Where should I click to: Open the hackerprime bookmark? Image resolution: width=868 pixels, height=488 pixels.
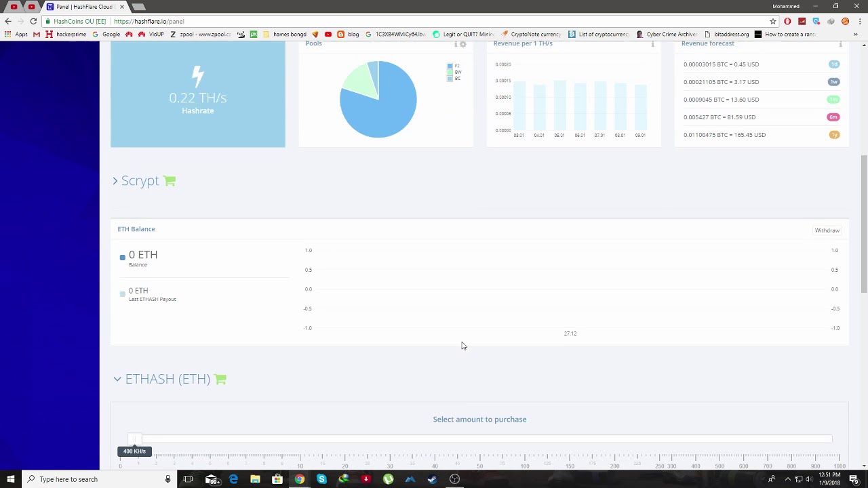[x=66, y=34]
